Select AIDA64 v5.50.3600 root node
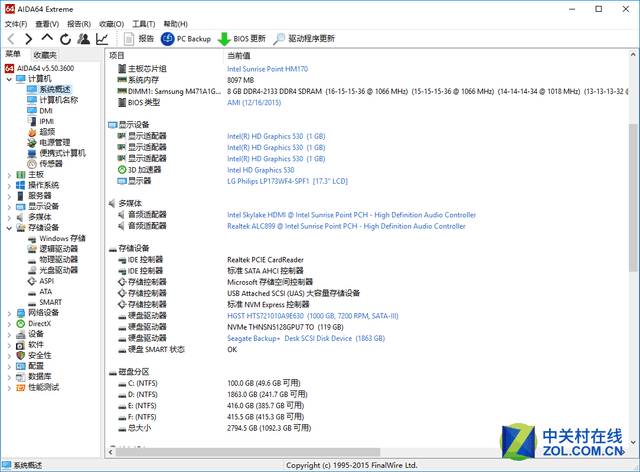640x472 pixels. pos(40,68)
